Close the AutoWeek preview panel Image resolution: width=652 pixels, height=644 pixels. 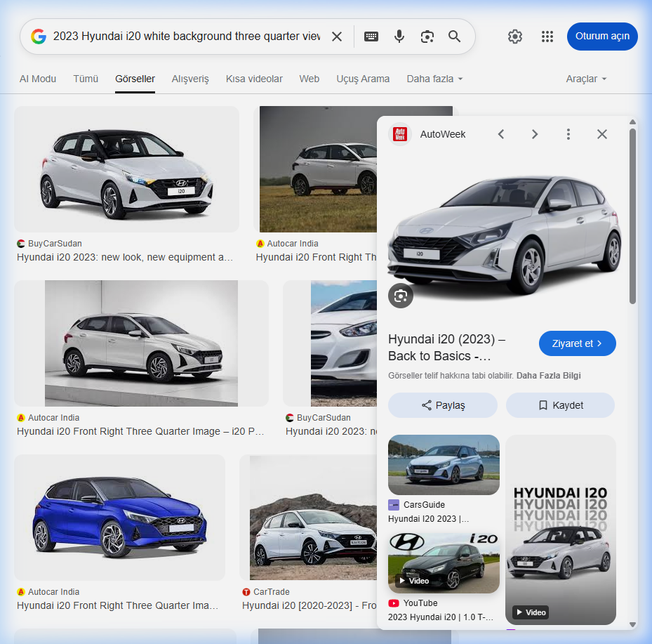point(602,134)
